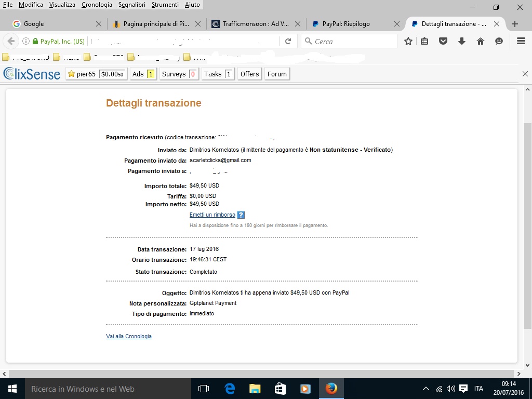Screen dimensions: 532x399
Task: Open the Strumenti menu
Action: 165,4
